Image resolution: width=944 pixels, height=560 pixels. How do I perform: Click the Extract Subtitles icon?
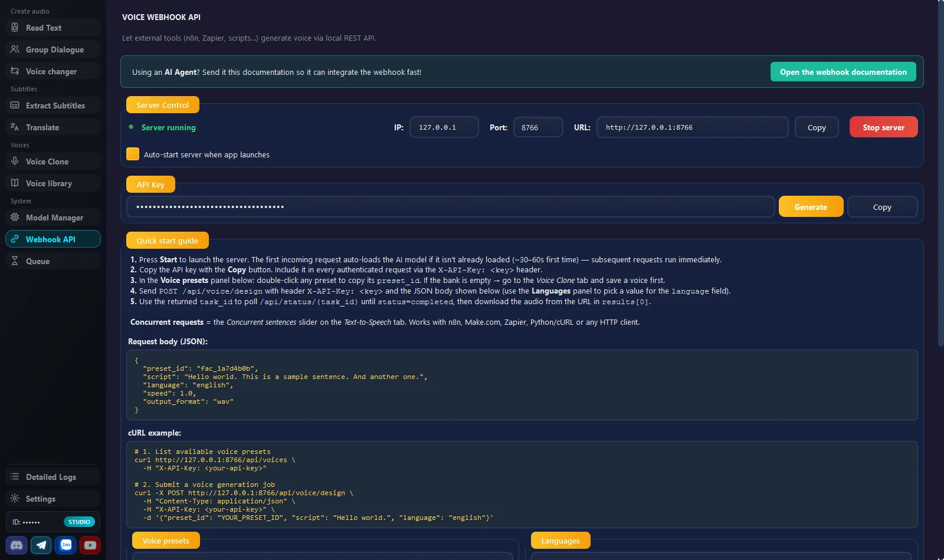pos(15,106)
